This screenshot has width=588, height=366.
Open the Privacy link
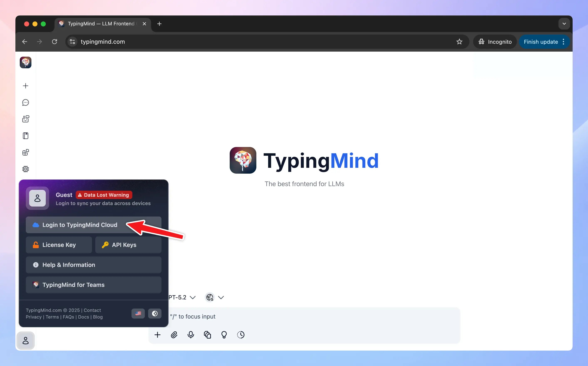[x=34, y=317]
